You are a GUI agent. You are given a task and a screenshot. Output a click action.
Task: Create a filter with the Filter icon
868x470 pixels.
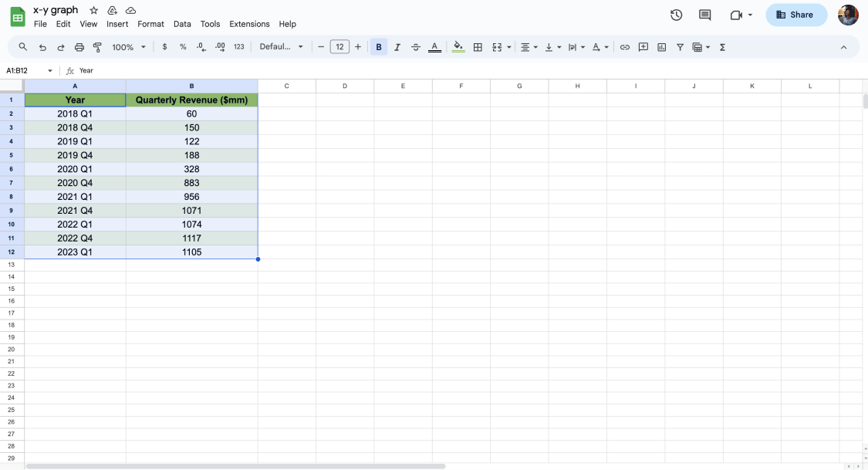pos(680,47)
